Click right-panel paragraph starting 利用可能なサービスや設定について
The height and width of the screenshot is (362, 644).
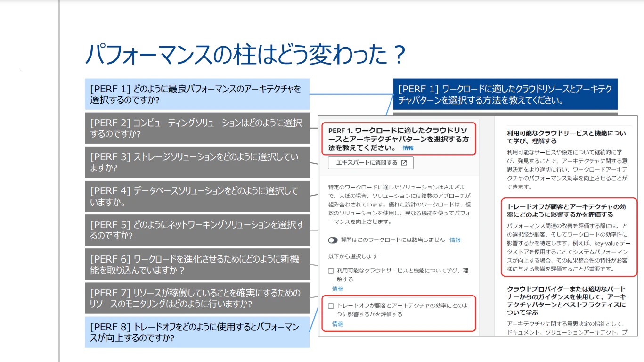point(567,169)
